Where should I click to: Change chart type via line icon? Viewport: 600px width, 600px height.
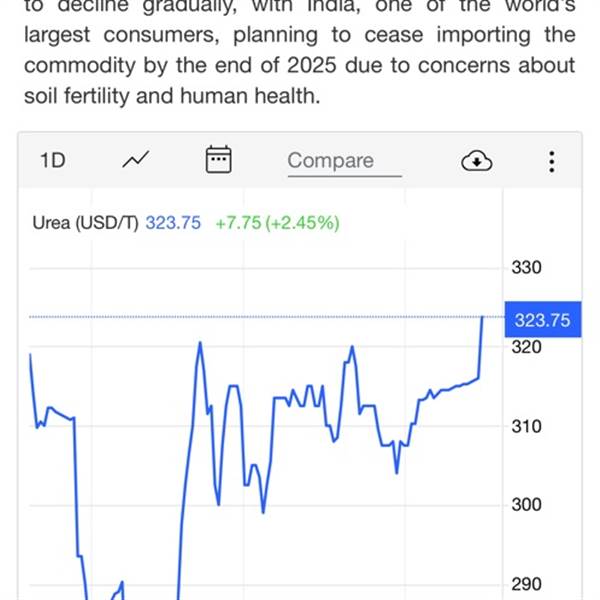pos(135,160)
